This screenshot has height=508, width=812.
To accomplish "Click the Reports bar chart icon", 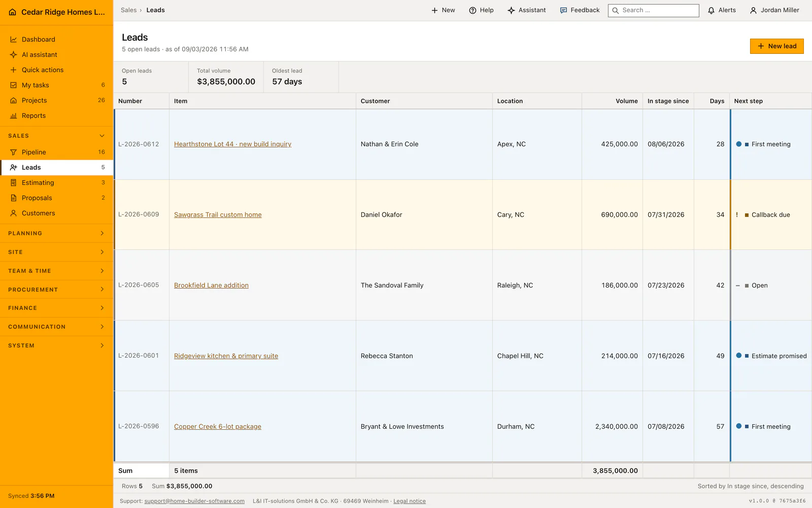I will point(14,115).
